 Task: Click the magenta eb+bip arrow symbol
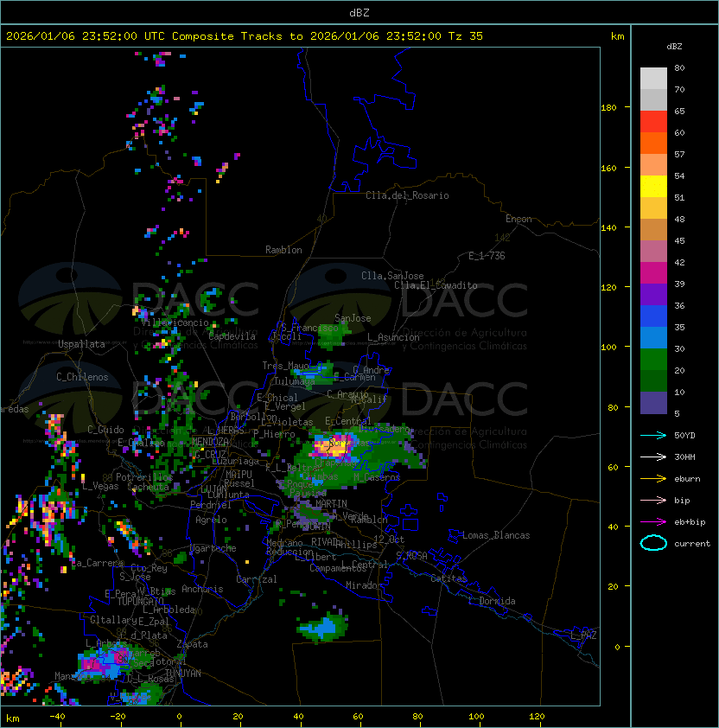(653, 522)
